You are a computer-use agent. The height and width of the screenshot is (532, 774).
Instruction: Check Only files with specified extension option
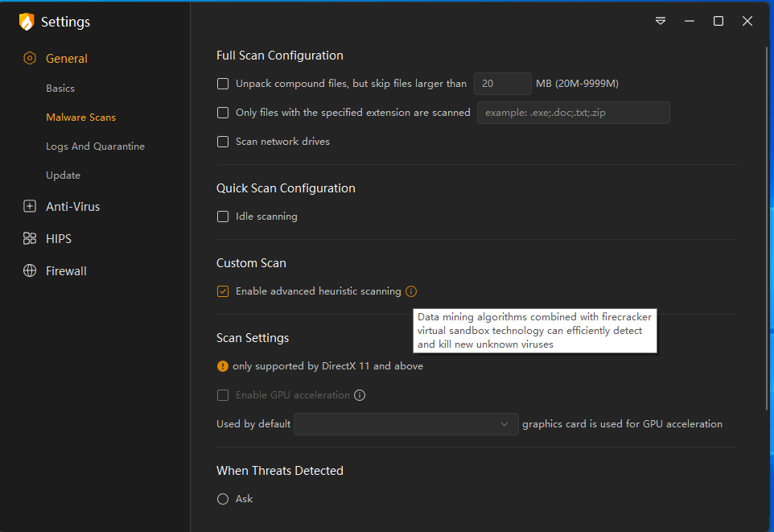click(223, 113)
